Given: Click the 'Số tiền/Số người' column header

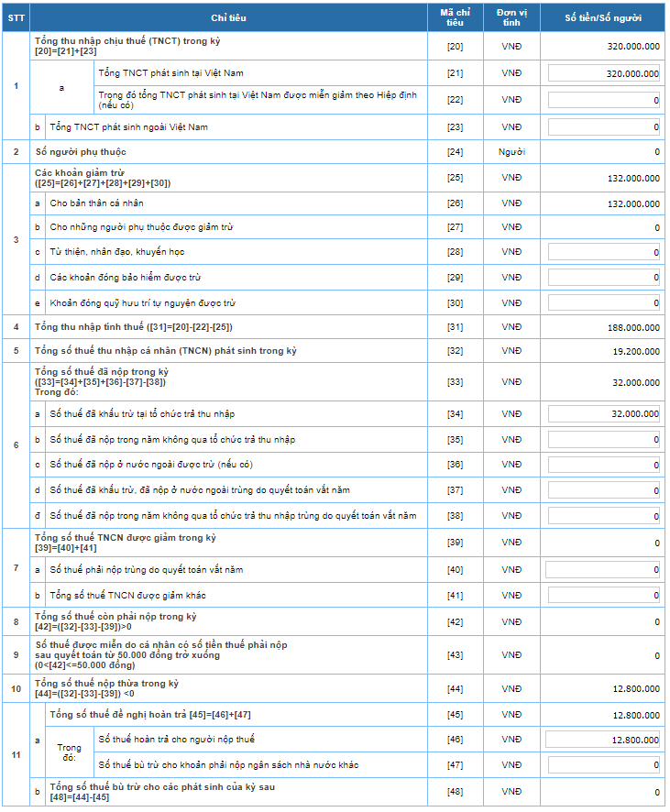Looking at the screenshot, I should pyautogui.click(x=603, y=17).
